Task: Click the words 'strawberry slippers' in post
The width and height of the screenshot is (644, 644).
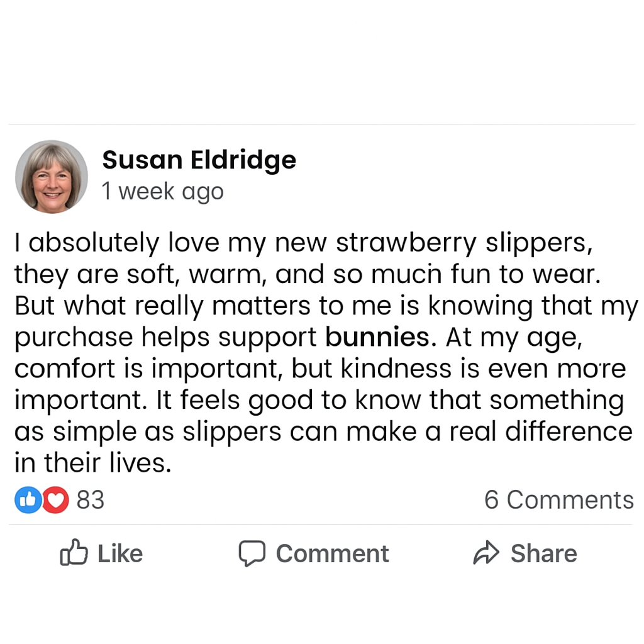Action: point(464,243)
